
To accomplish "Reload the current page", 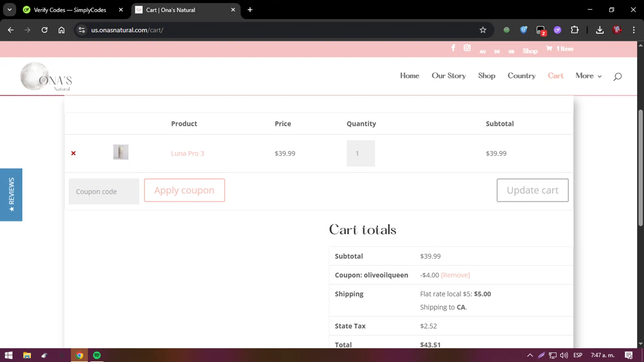I will click(x=45, y=30).
